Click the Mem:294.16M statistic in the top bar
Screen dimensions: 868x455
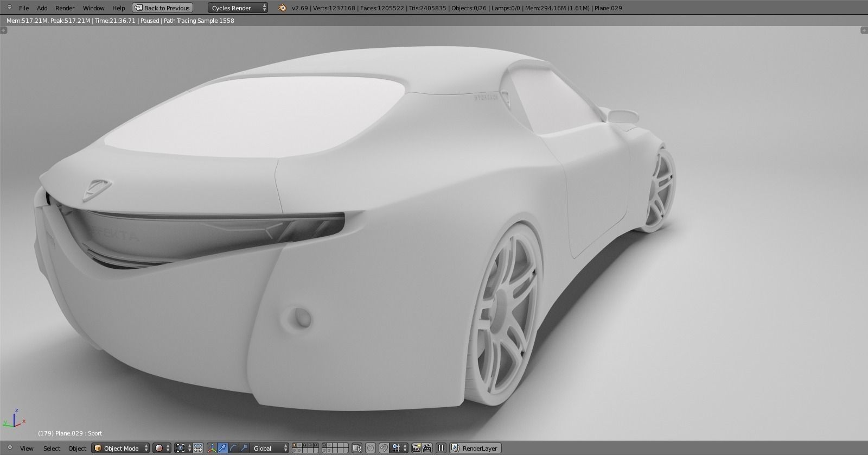pyautogui.click(x=557, y=8)
